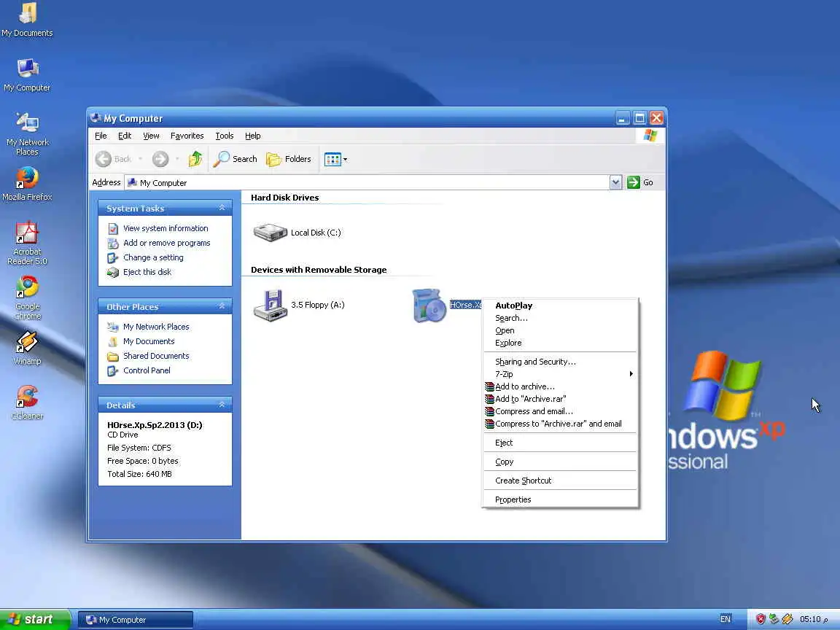Go up one folder level icon

point(195,159)
